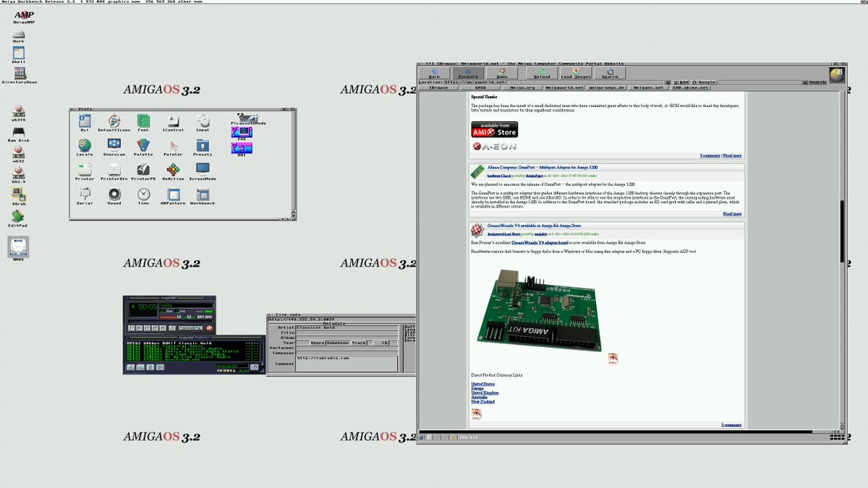
Task: Open the Printer preferences icon
Action: [x=85, y=170]
